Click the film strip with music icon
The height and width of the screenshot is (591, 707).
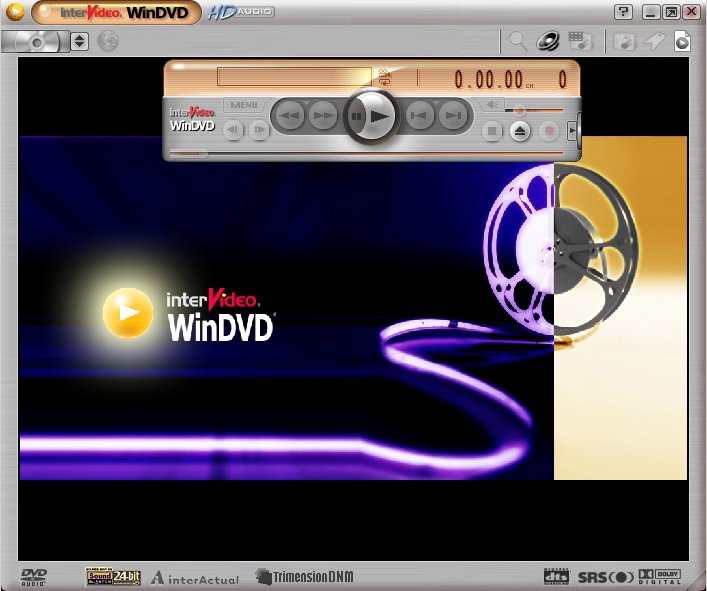coord(580,41)
